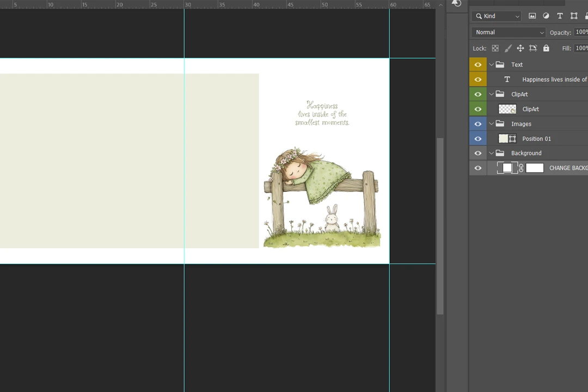The image size is (588, 392).
Task: Filter layers by adjustment layers icon
Action: pos(546,16)
